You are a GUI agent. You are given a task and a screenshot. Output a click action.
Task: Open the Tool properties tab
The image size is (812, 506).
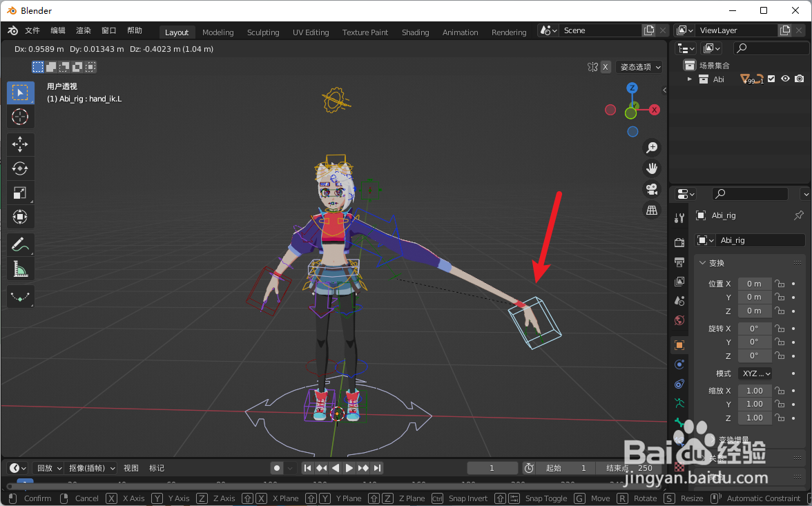[x=679, y=218]
